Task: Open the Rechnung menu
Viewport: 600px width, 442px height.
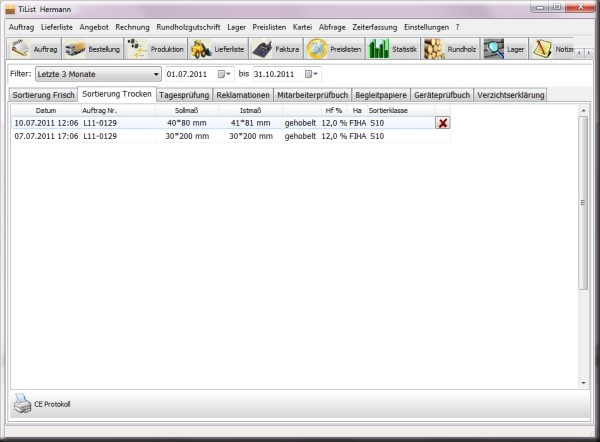Action: coord(132,27)
